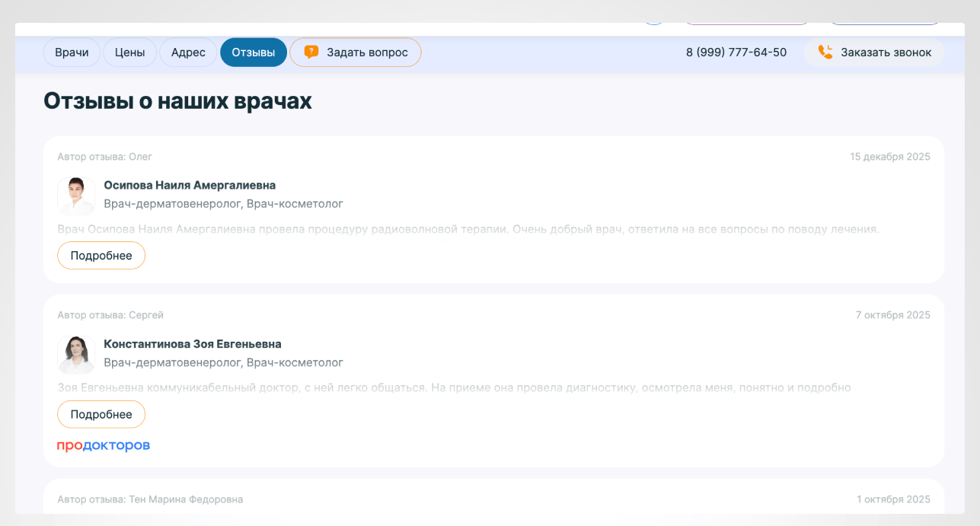
Task: Click the specialty line under Константинова Зоя
Action: [x=224, y=362]
